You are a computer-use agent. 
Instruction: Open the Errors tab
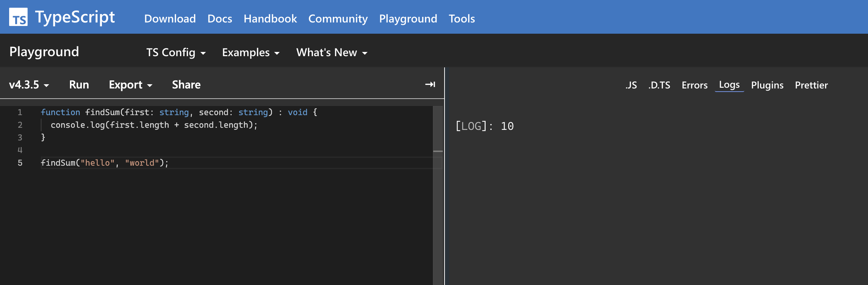click(694, 85)
